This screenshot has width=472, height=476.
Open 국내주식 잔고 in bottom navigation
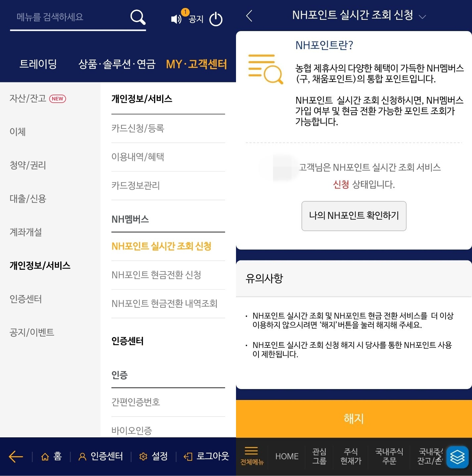point(429,456)
